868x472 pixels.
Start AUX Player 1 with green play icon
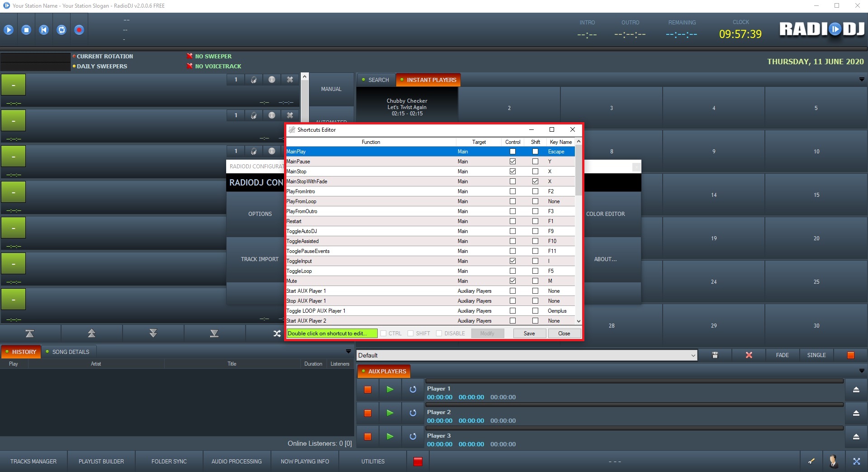click(390, 389)
